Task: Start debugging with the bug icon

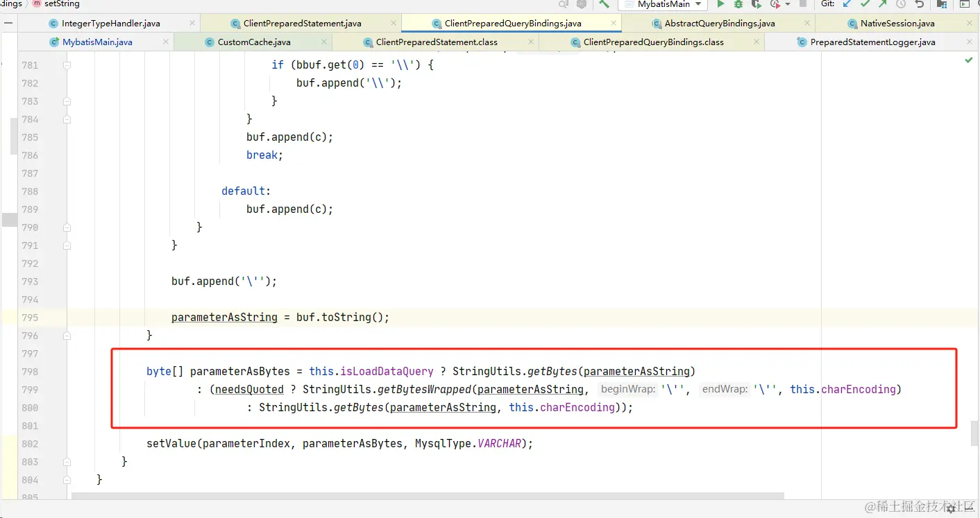Action: click(738, 4)
